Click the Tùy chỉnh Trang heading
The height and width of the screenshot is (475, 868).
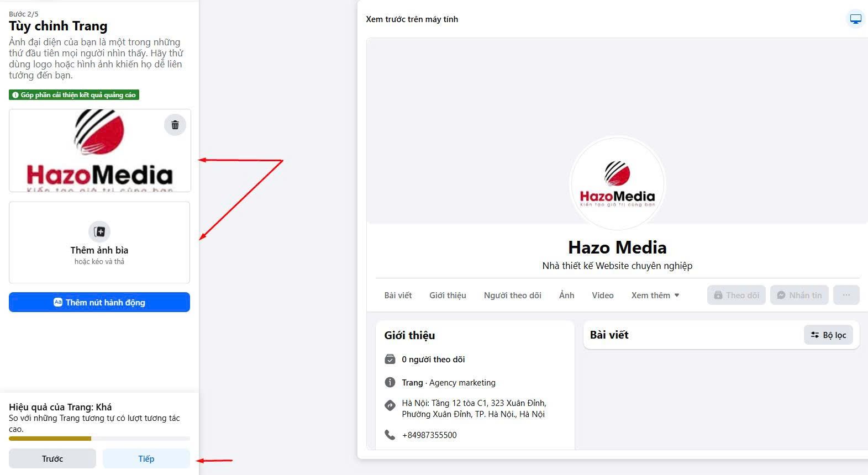(58, 26)
